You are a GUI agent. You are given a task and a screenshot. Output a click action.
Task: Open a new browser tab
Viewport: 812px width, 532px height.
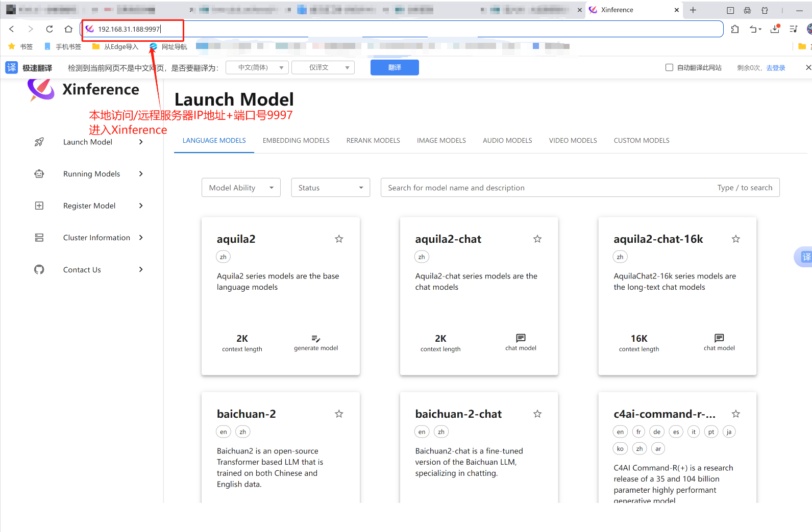(x=693, y=10)
